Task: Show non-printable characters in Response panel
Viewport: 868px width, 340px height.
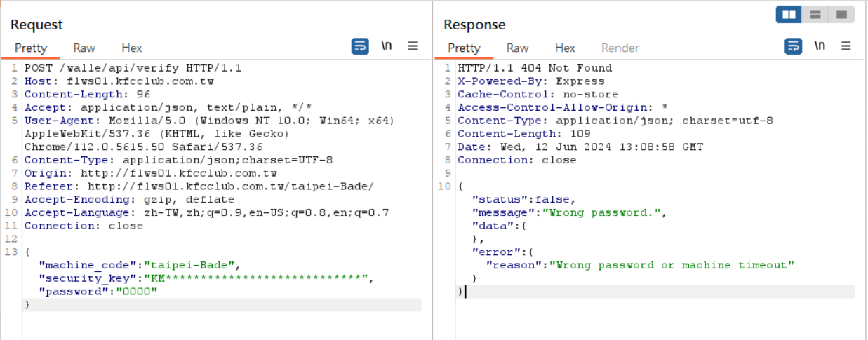Action: (820, 46)
